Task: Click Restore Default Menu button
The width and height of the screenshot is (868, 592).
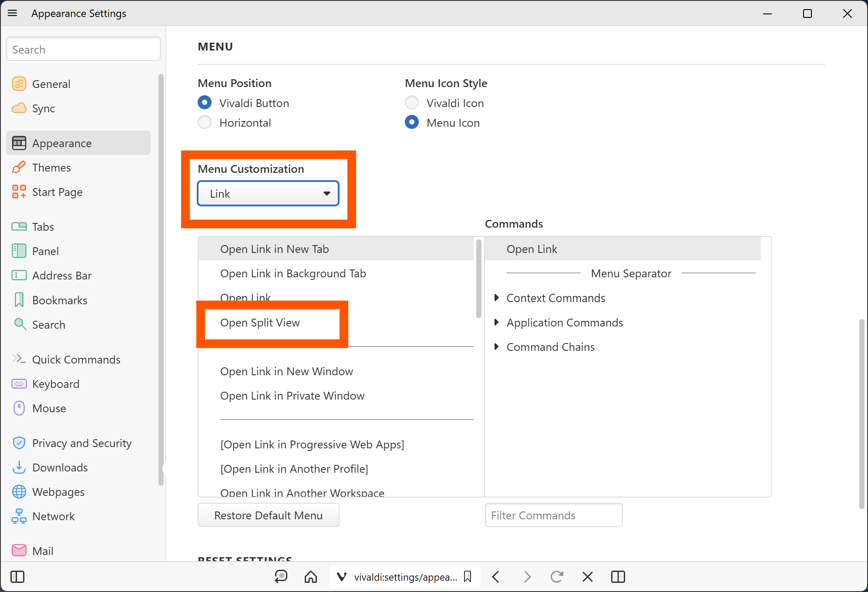Action: 268,515
